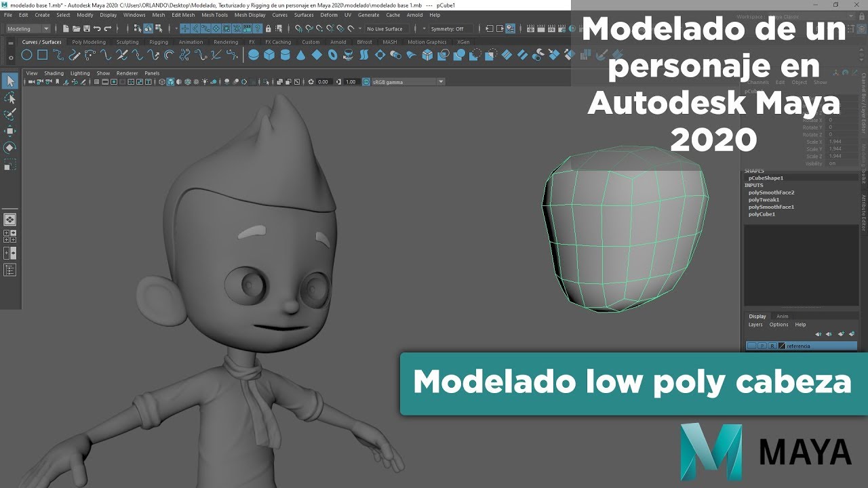Image resolution: width=868 pixels, height=488 pixels.
Task: Select the Pencil Curve tool
Action: pyautogui.click(x=75, y=55)
